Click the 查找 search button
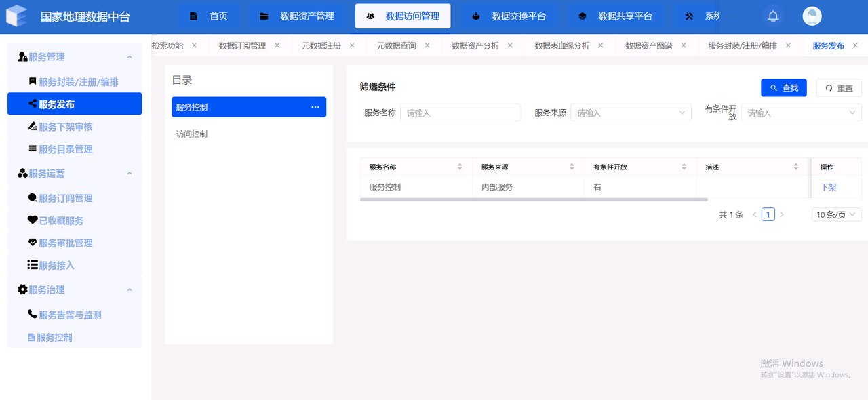 (783, 88)
